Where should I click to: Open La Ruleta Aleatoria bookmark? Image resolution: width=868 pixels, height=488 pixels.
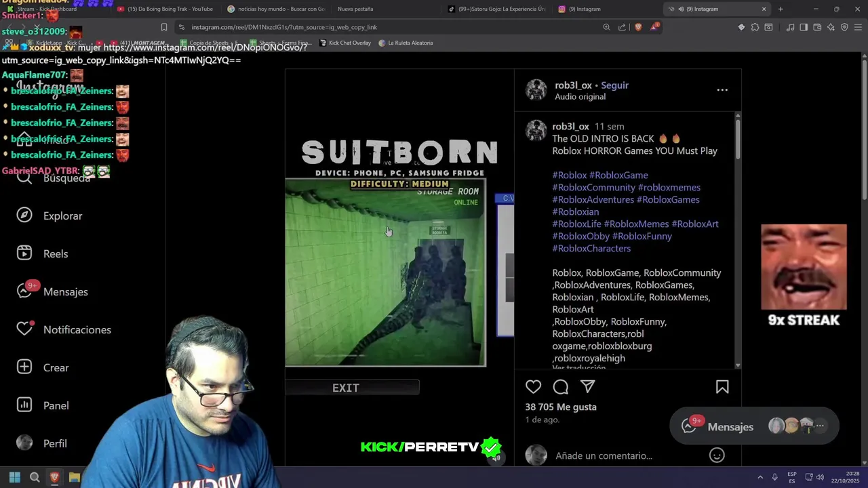pos(406,43)
